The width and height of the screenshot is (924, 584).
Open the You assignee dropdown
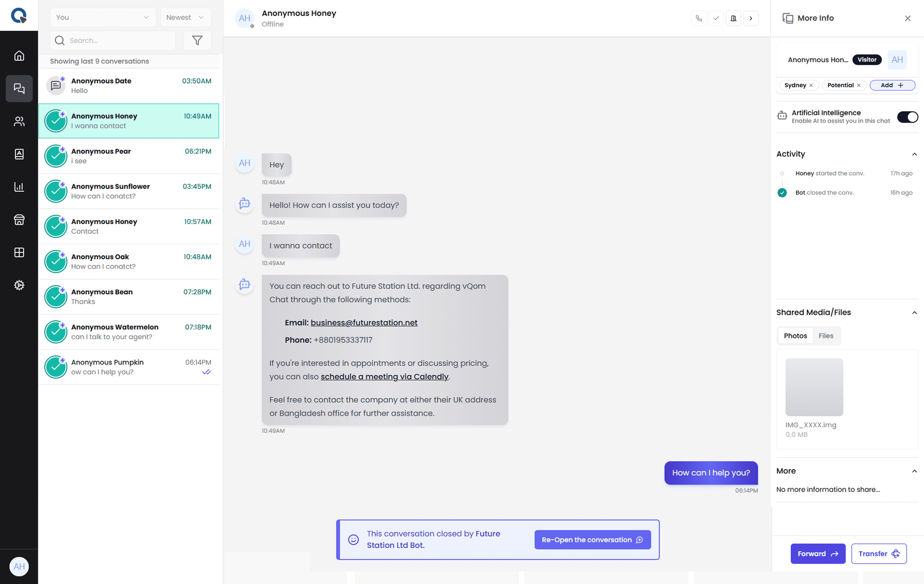(x=102, y=17)
